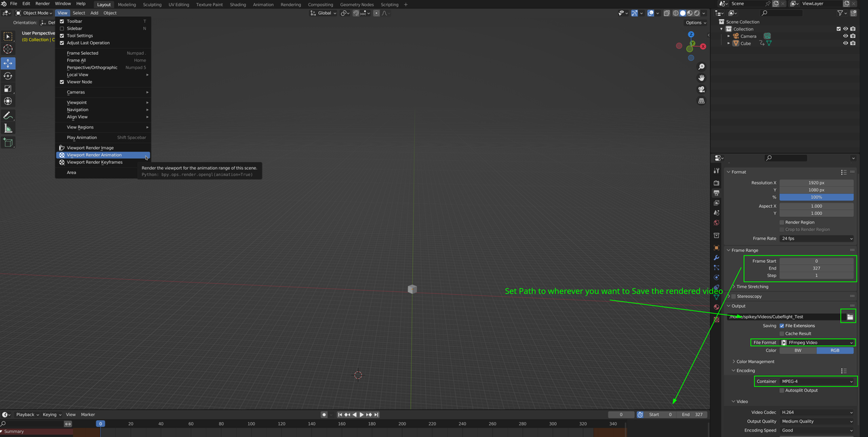Select the Measure tool
Image resolution: width=868 pixels, height=437 pixels.
coord(8,129)
